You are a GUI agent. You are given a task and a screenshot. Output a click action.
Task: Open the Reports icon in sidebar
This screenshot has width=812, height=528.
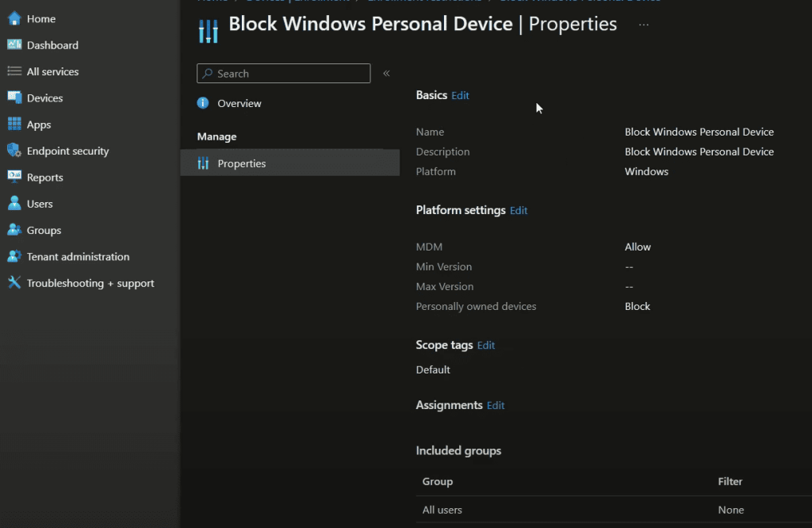click(14, 178)
